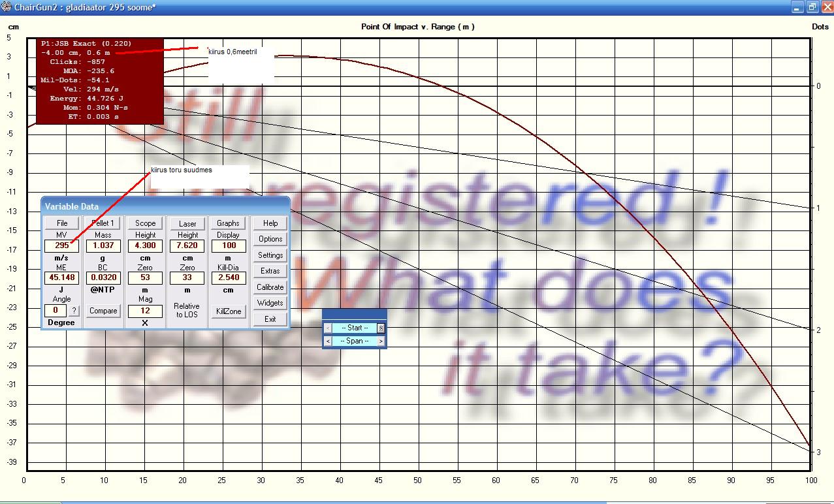
Task: Select the BC value field 0.0320
Action: [103, 277]
